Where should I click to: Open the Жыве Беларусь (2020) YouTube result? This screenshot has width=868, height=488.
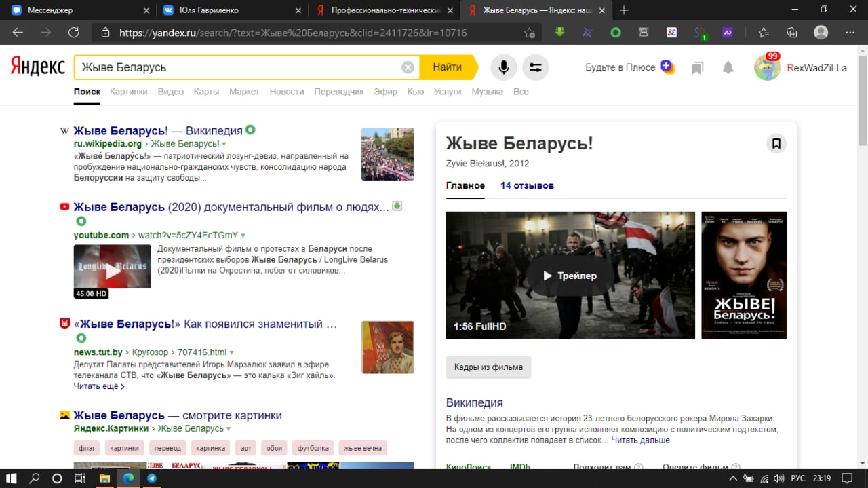coord(231,207)
